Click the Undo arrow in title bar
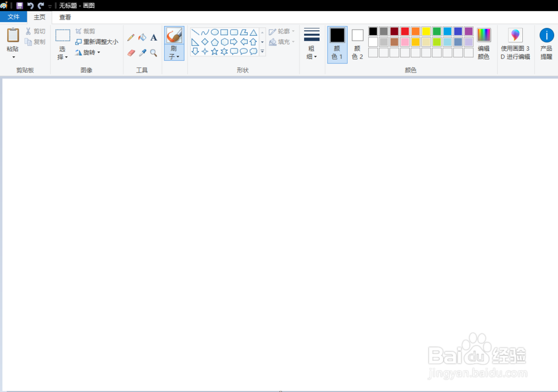Viewport: 558px width, 392px height. [30, 6]
